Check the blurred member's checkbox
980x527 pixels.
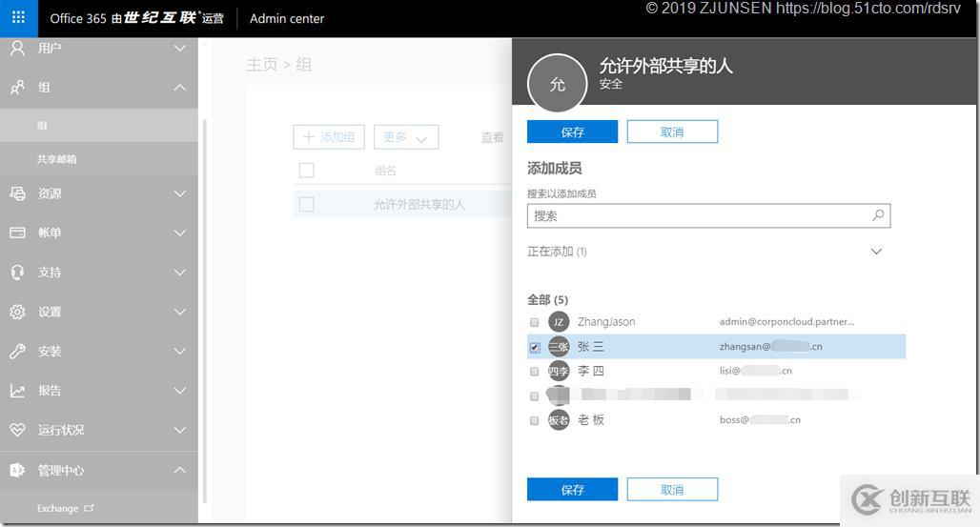coord(534,395)
